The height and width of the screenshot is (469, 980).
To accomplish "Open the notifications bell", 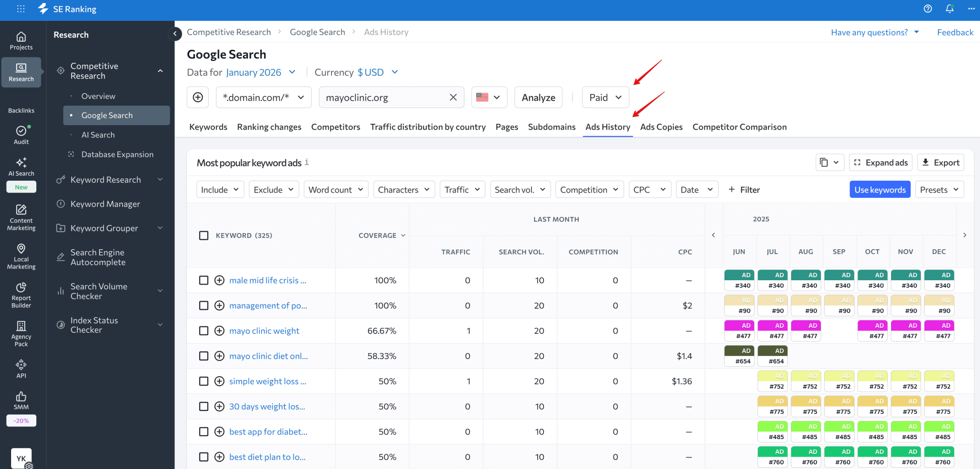I will pyautogui.click(x=949, y=9).
